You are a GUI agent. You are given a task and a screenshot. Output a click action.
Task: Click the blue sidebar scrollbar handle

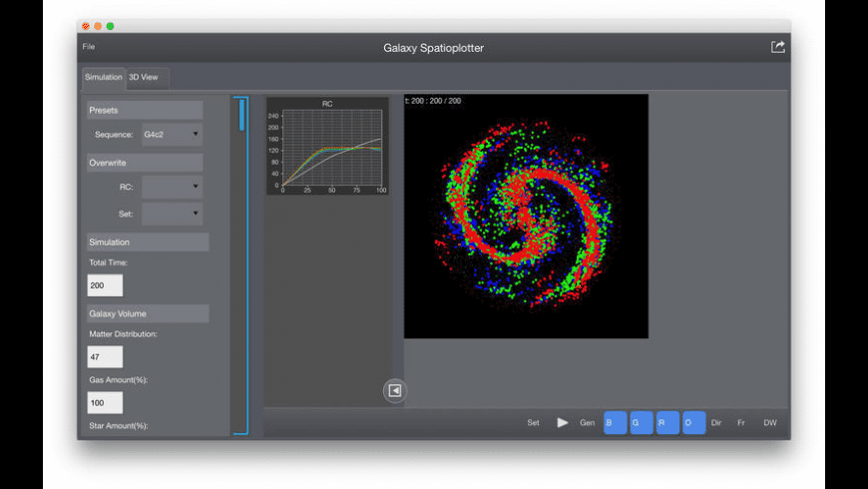(241, 116)
